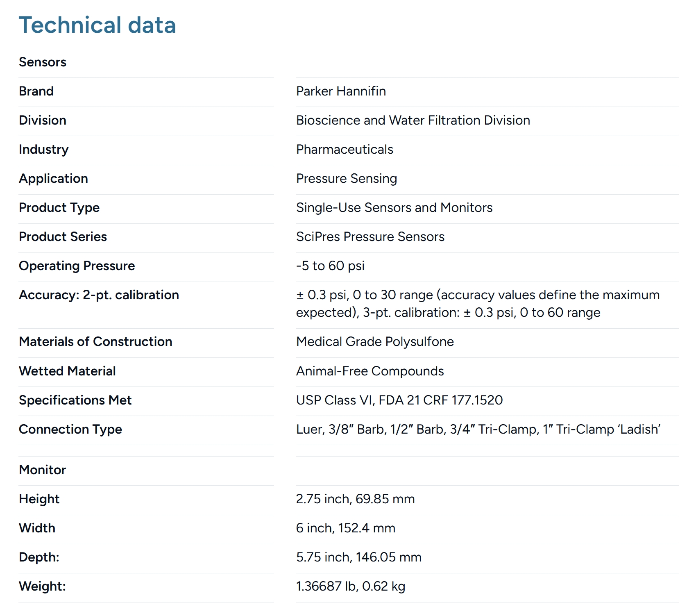
Task: Select the Animal-Free Compounds value
Action: pyautogui.click(x=370, y=371)
